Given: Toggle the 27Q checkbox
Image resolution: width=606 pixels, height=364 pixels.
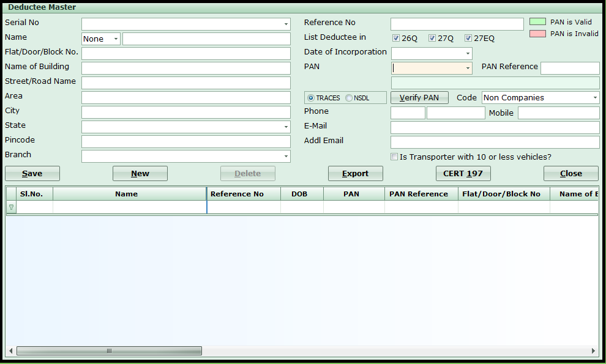Looking at the screenshot, I should pyautogui.click(x=432, y=38).
